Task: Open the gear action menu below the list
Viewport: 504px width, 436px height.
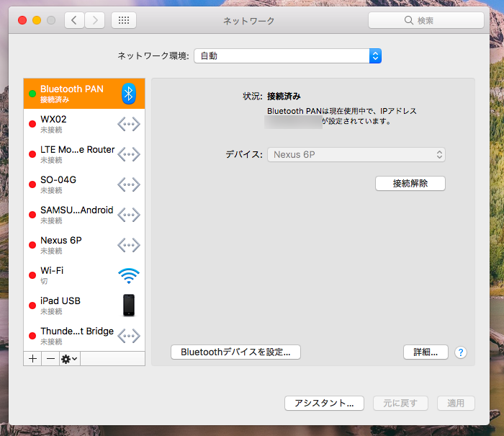Action: [70, 358]
